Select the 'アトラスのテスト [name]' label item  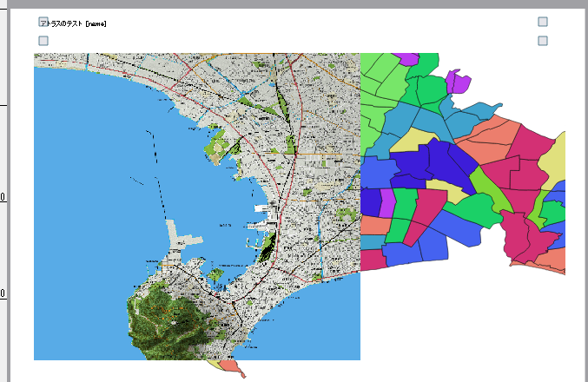(74, 23)
